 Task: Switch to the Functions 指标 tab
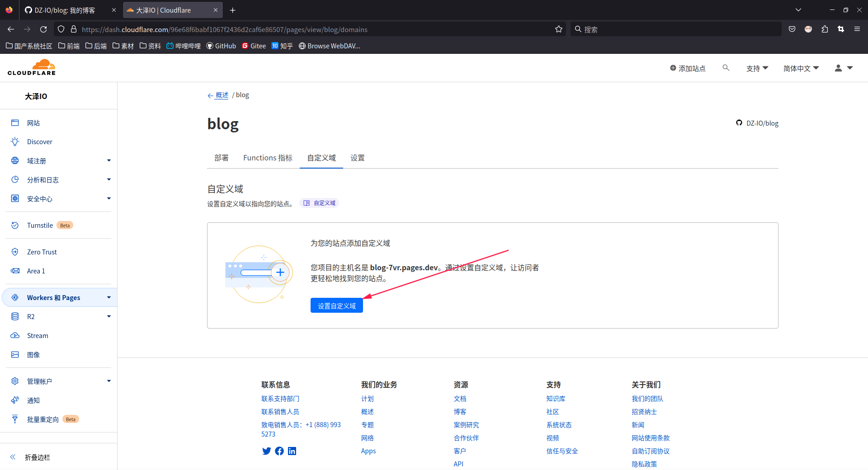(267, 158)
